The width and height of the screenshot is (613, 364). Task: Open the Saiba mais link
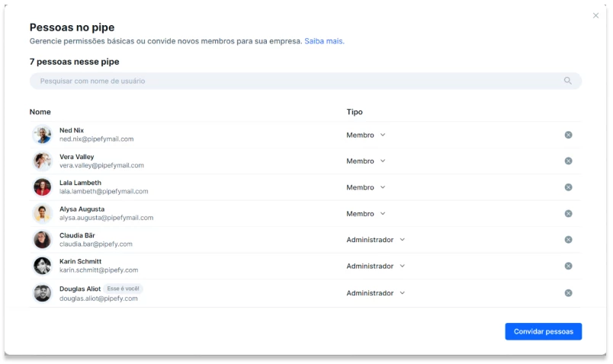pyautogui.click(x=324, y=41)
